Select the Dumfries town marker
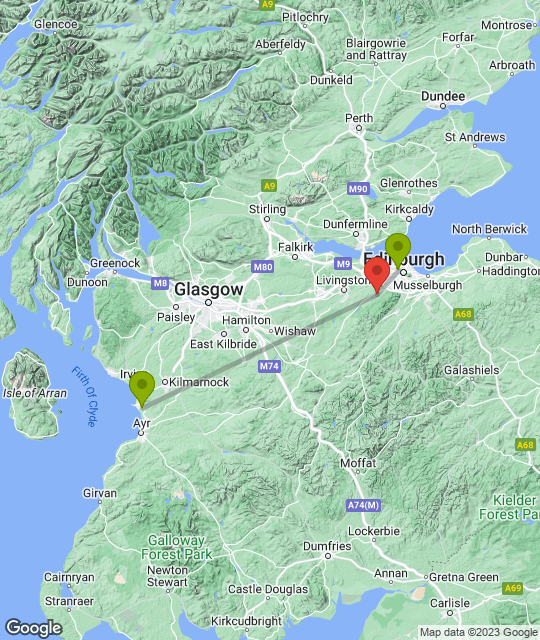This screenshot has height=640, width=540. coord(327,556)
